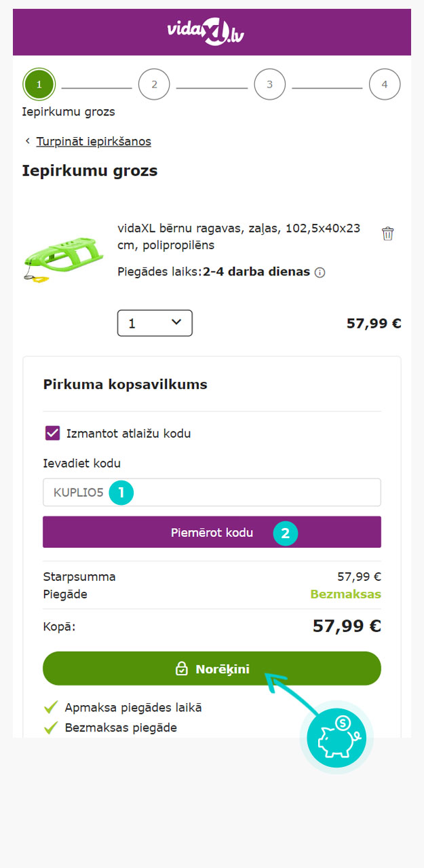Click the piggy bank savings icon
The image size is (424, 868).
pos(336,737)
